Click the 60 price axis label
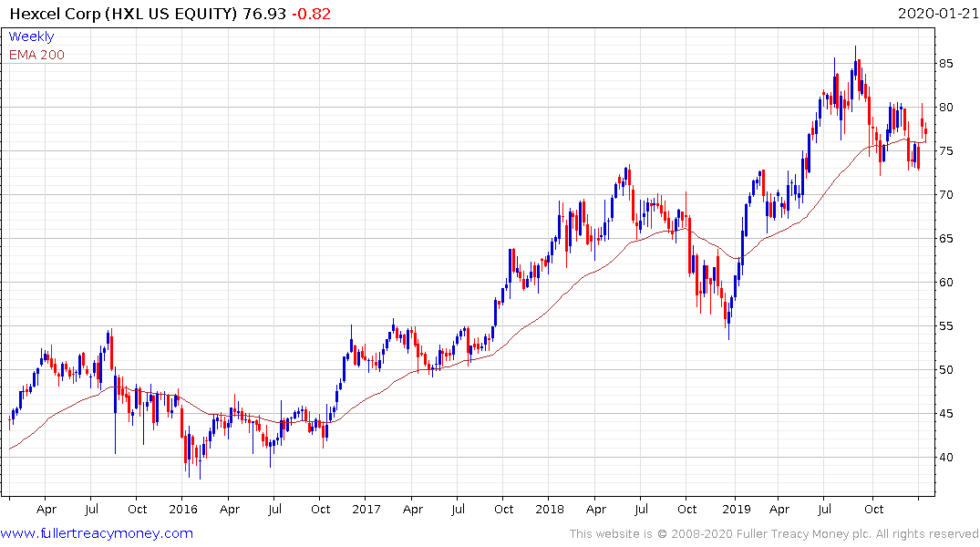 945,282
